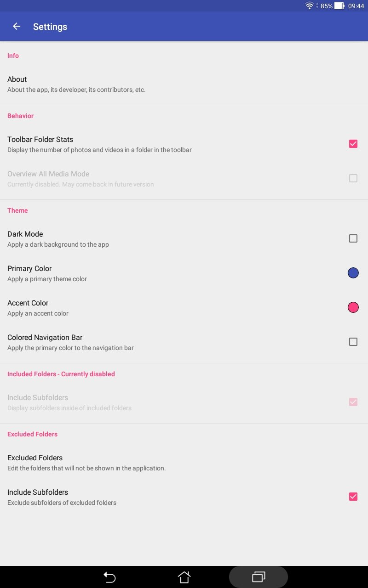368x588 pixels.
Task: Tap the Dark Mode setting title
Action: pos(25,234)
